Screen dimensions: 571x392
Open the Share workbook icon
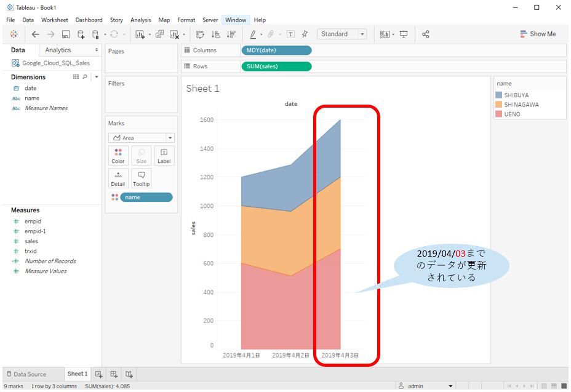coord(426,34)
